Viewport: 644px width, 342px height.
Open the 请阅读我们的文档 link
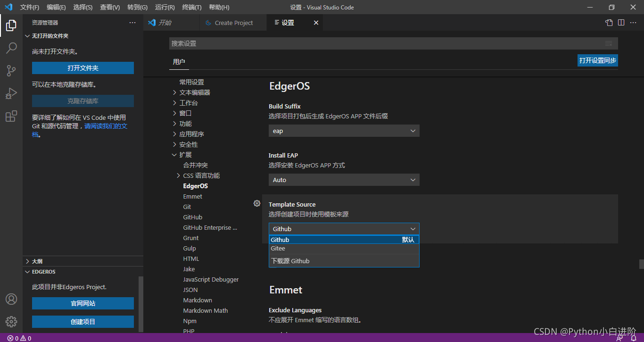tap(106, 126)
